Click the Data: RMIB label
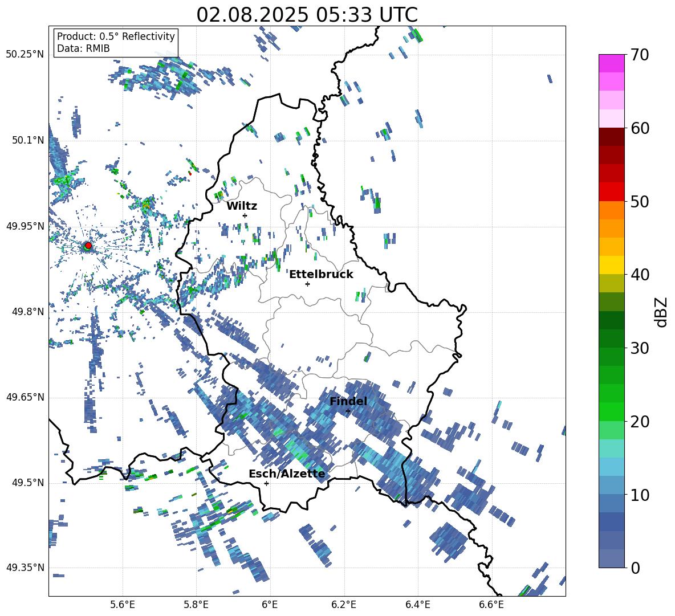 pyautogui.click(x=83, y=48)
